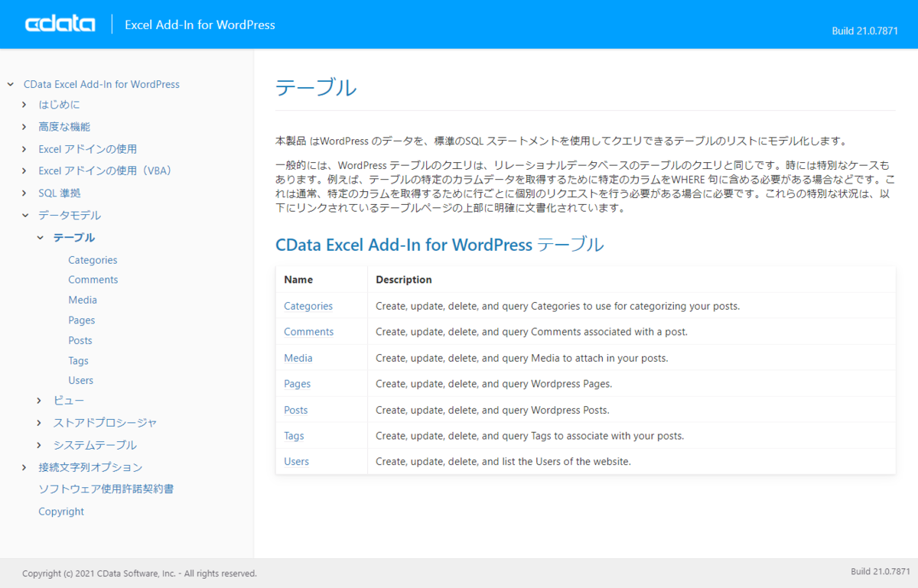Viewport: 918px width, 588px height.
Task: Click CData Excel Add-In for WordPress sidebar root
Action: [x=102, y=85]
